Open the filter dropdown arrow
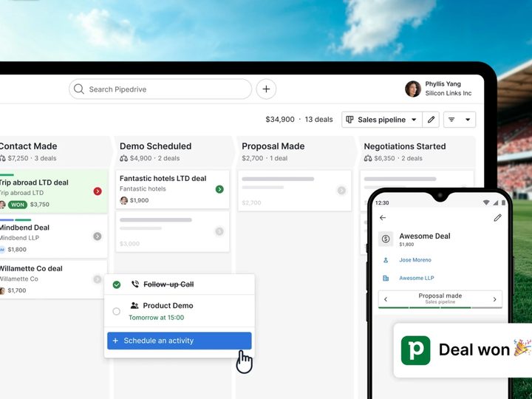 click(x=468, y=120)
